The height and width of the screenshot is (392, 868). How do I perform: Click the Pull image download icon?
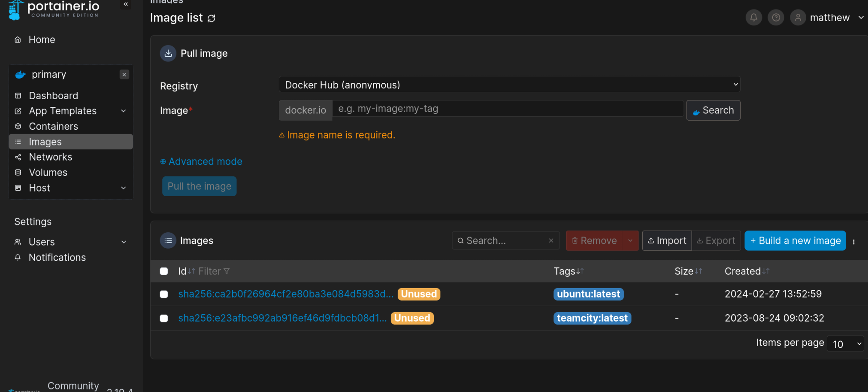168,53
